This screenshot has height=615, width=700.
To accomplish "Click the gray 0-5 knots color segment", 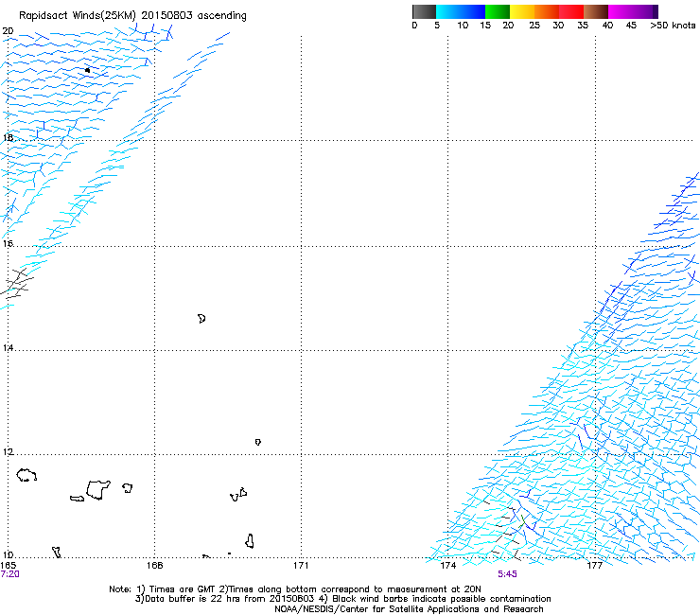I will click(x=424, y=11).
